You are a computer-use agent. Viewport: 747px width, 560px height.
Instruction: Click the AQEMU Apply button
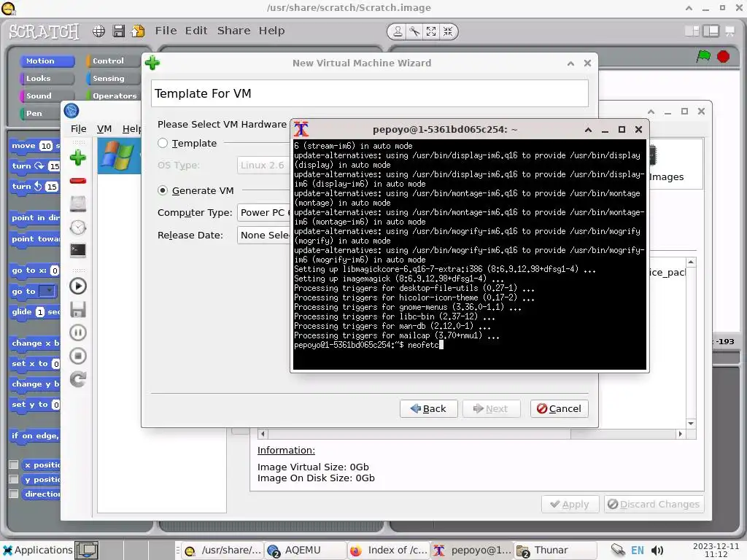tap(570, 505)
